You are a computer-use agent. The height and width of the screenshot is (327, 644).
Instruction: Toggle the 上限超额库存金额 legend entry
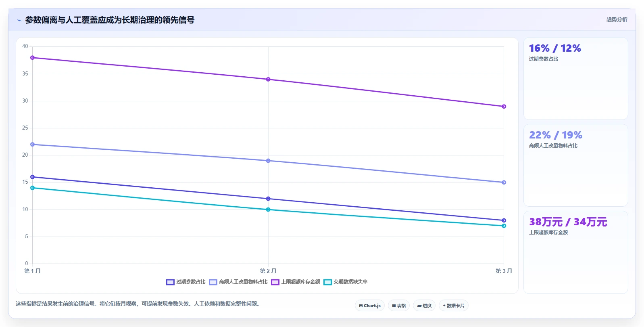296,282
